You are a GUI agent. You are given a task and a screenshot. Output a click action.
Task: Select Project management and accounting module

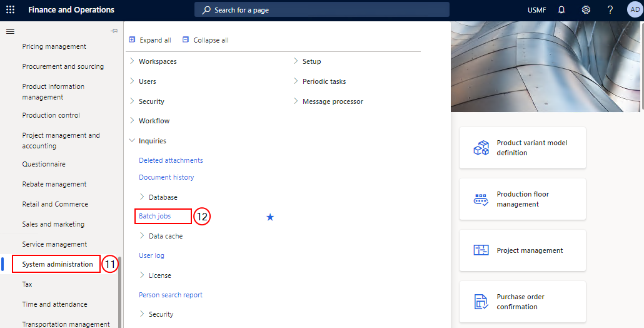pos(61,141)
